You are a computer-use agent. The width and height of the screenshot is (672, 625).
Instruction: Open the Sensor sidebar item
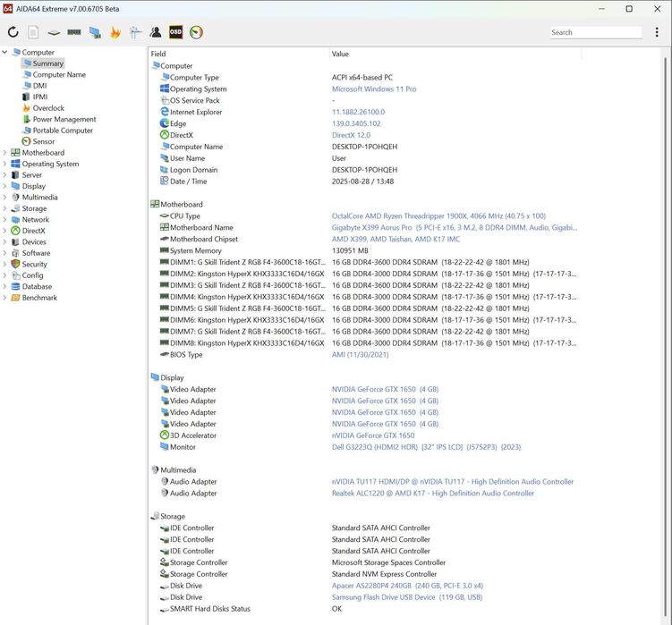[x=38, y=141]
